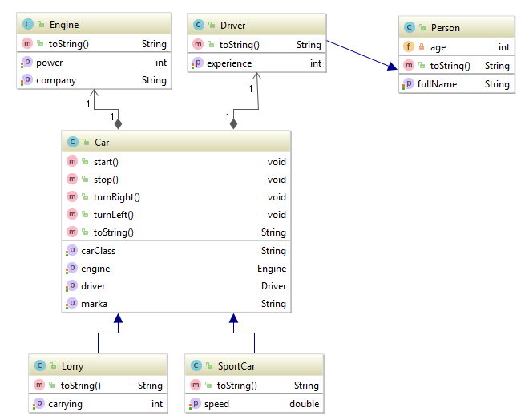This screenshot has height=420, width=529.
Task: Click the property icon next to fullName
Action: coord(408,84)
